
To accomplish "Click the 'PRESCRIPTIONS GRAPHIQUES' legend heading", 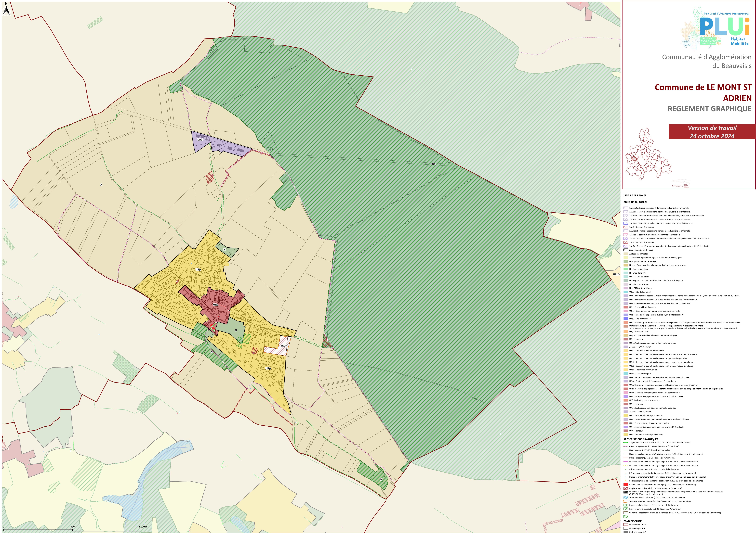I will coord(641,439).
